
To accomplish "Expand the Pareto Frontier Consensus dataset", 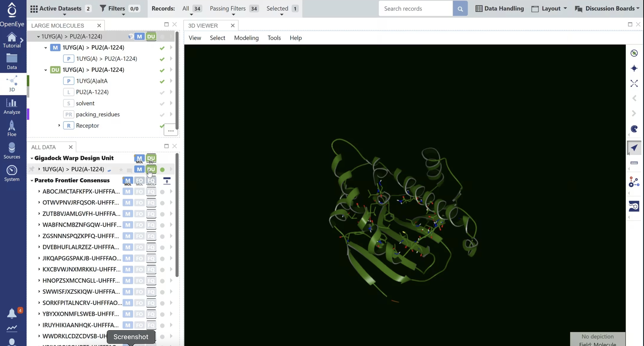I will [x=32, y=180].
